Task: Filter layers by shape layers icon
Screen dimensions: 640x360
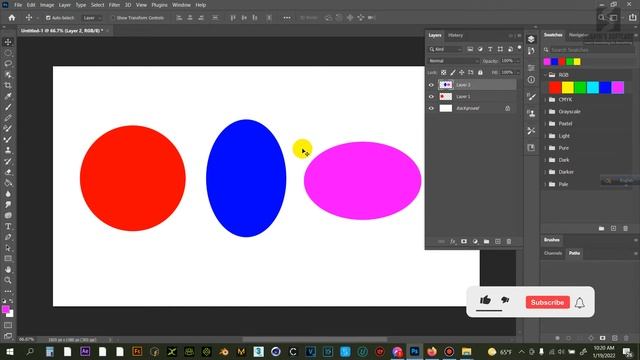Action: coord(500,49)
